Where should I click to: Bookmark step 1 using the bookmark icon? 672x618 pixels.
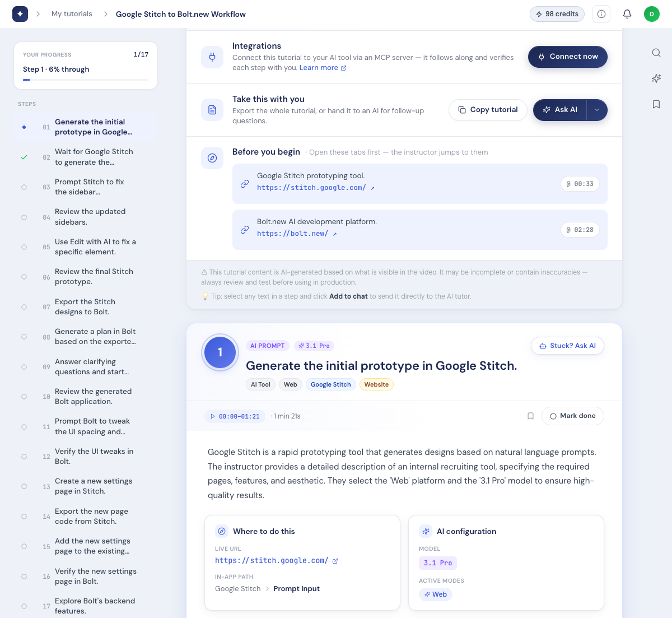click(530, 416)
